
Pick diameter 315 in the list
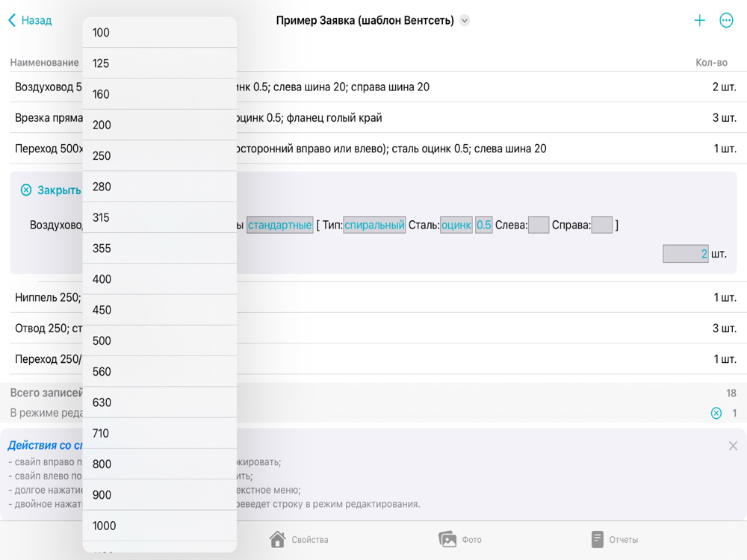point(160,217)
